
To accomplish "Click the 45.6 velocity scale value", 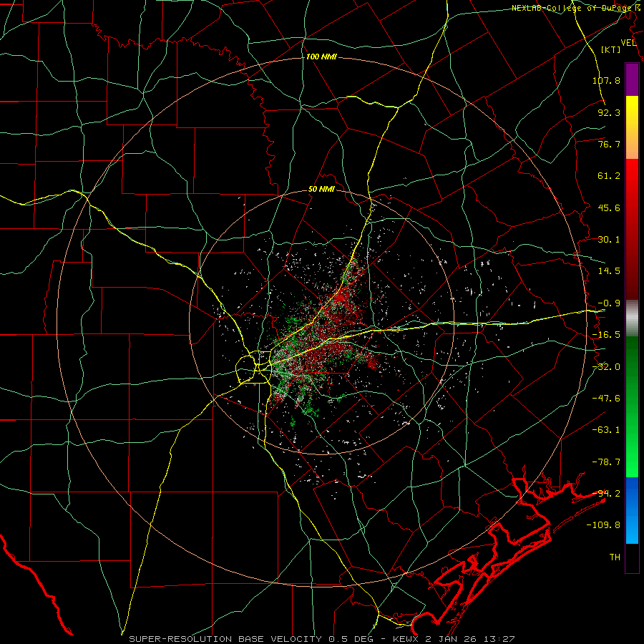I will pos(609,208).
